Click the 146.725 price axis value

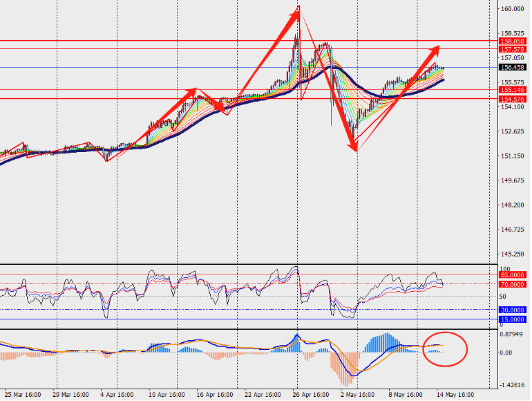[x=513, y=229]
